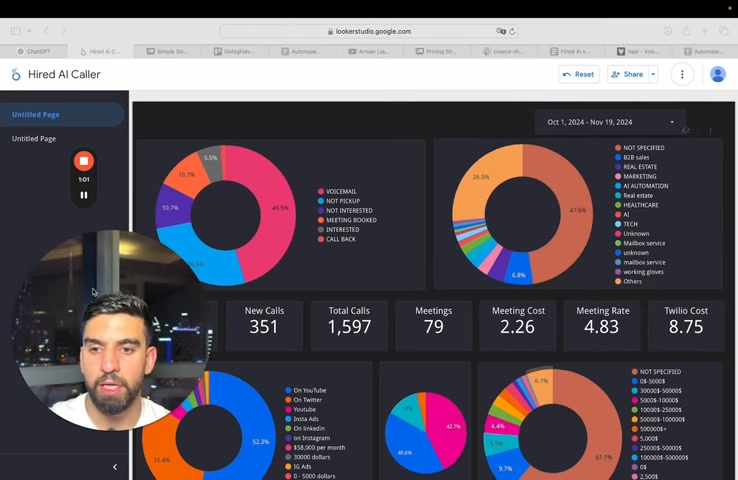Click the Reset button
The image size is (738, 480).
[x=578, y=74]
